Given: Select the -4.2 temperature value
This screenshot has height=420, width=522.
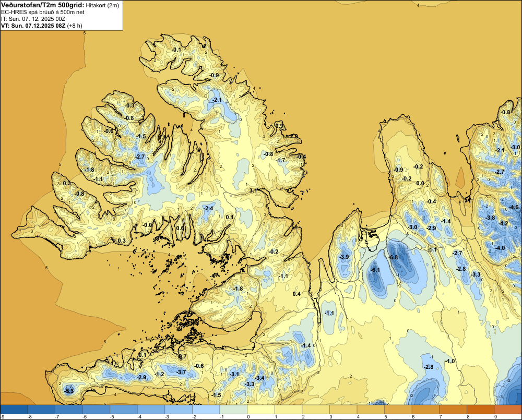Looking at the screenshot, I should click(503, 223).
